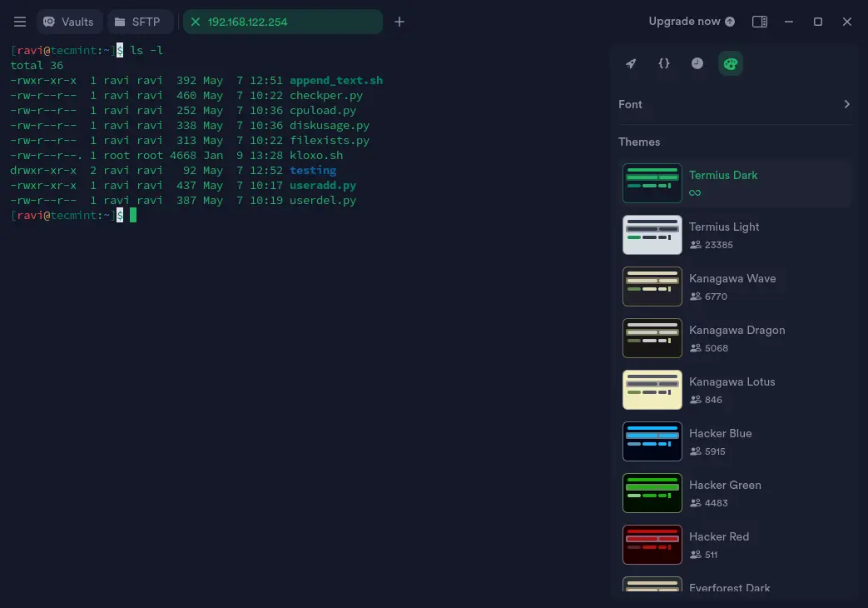Click the rocket quick-connect icon
Image resolution: width=868 pixels, height=608 pixels.
[x=631, y=63]
